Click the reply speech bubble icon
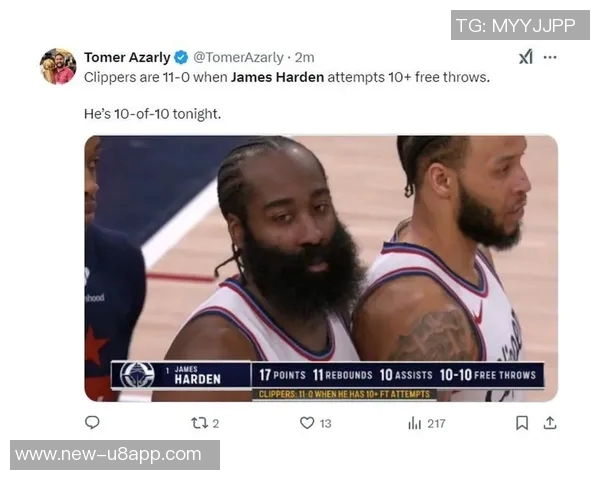600x480 pixels. [92, 423]
